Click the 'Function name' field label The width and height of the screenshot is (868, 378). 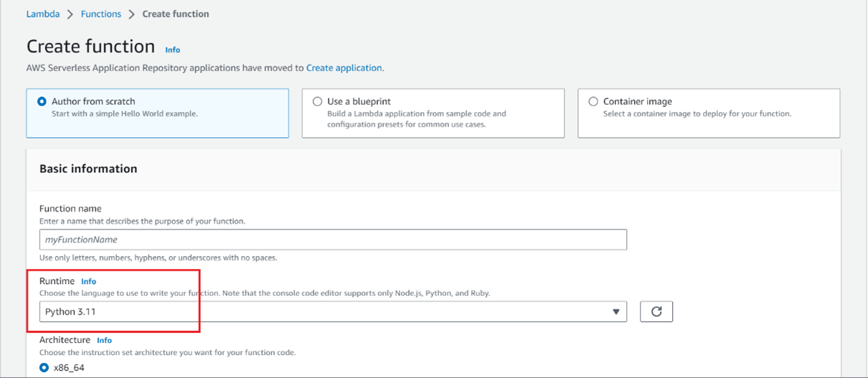70,209
